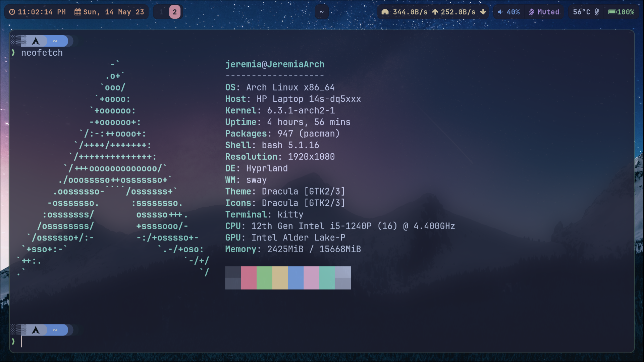Click the OS: Arch Linux x86_64 line

click(280, 87)
